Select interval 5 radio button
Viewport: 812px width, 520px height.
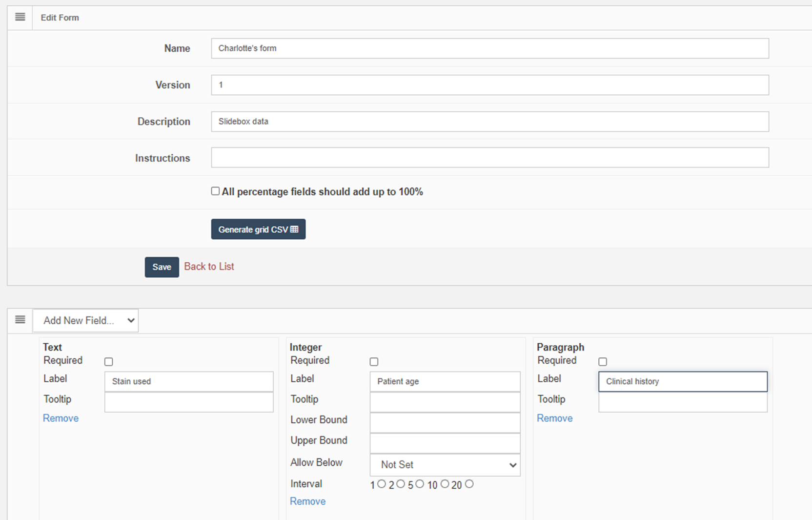point(420,484)
